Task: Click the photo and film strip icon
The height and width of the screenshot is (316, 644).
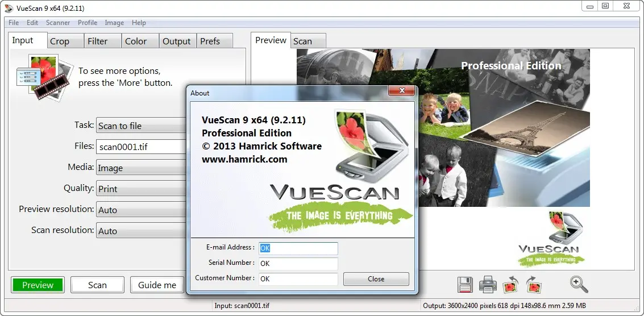Action: [x=45, y=77]
